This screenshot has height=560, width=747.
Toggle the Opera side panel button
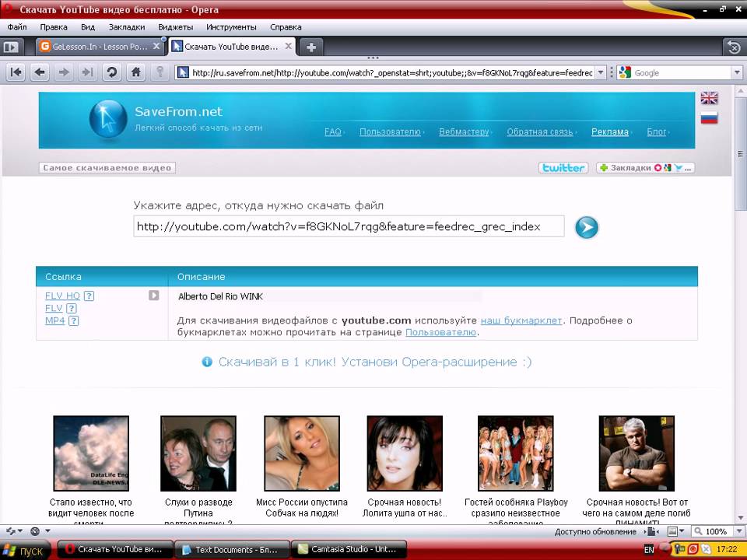[11, 47]
